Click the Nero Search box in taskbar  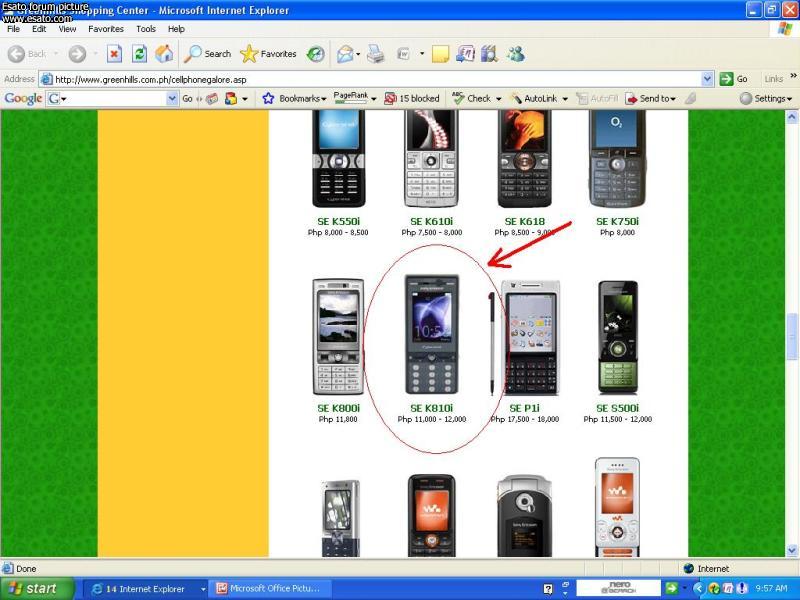(618, 589)
